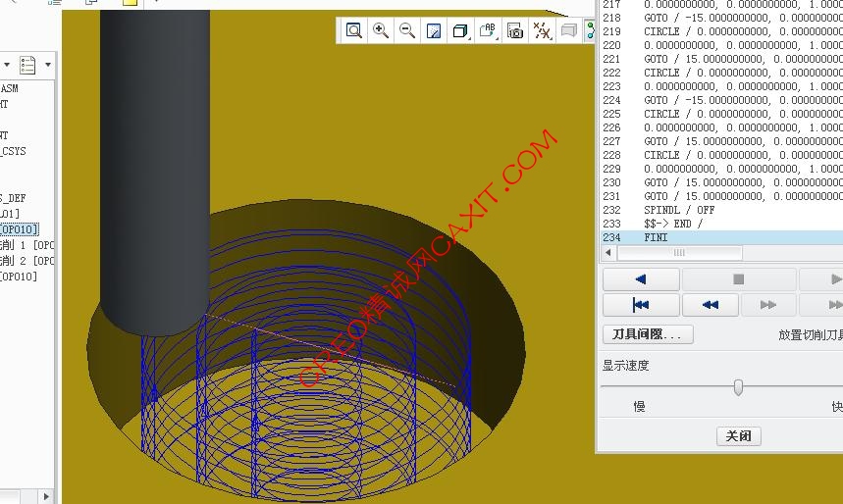The image size is (843, 504).
Task: Click the Repaint screen icon
Action: (x=434, y=30)
